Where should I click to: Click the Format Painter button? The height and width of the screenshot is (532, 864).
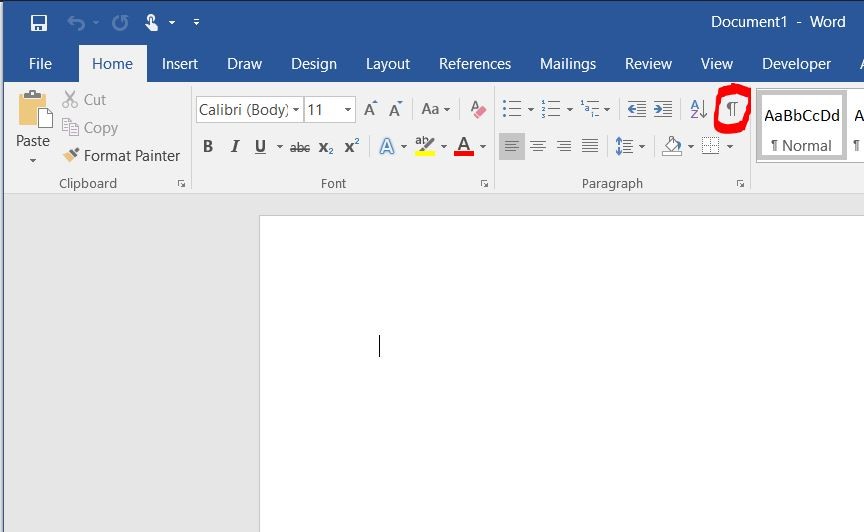pos(121,155)
